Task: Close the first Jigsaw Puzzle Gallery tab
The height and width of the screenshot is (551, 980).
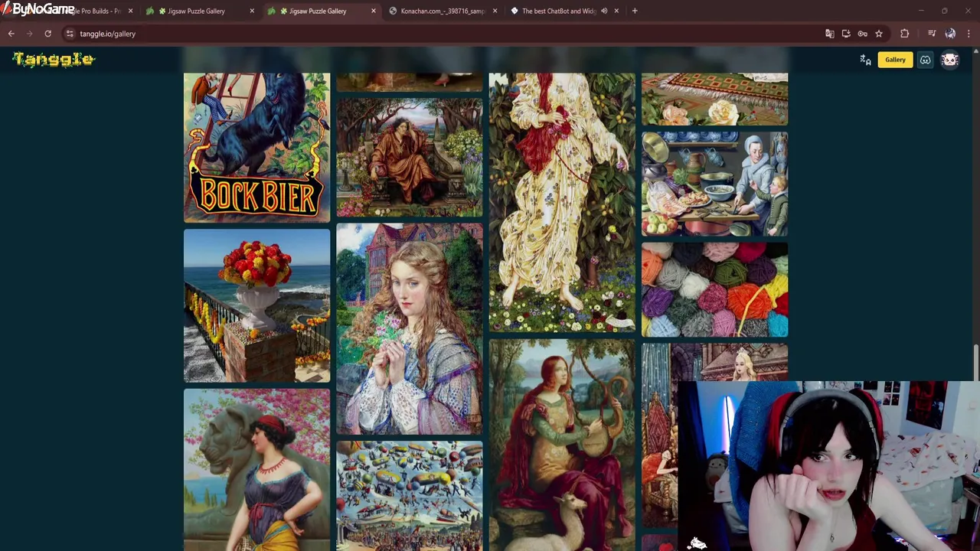Action: pos(252,11)
